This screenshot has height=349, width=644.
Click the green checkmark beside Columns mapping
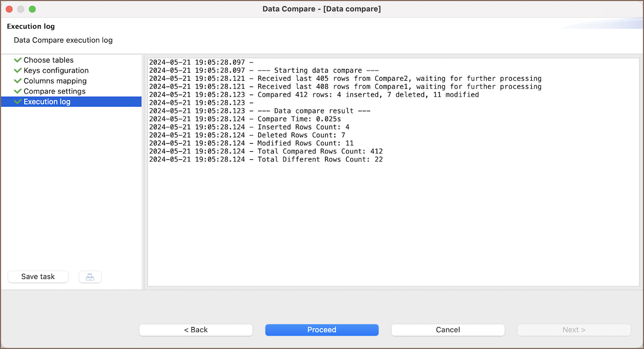(18, 81)
